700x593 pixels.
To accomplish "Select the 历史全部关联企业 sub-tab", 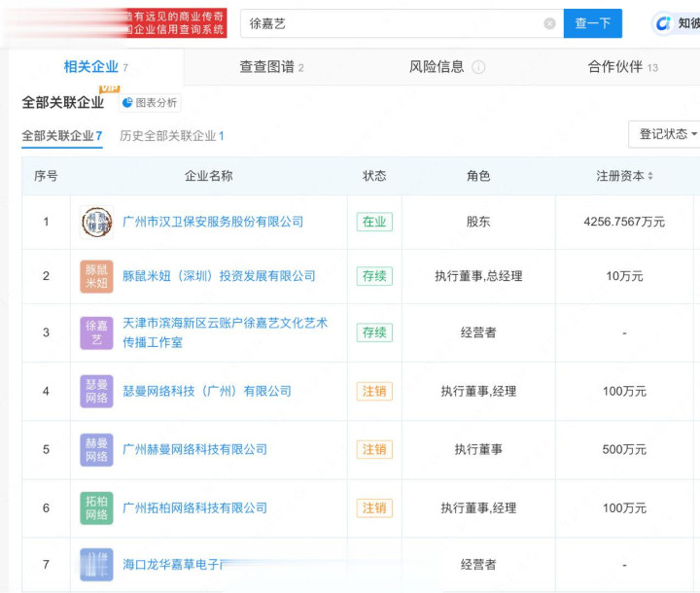I will pyautogui.click(x=171, y=136).
